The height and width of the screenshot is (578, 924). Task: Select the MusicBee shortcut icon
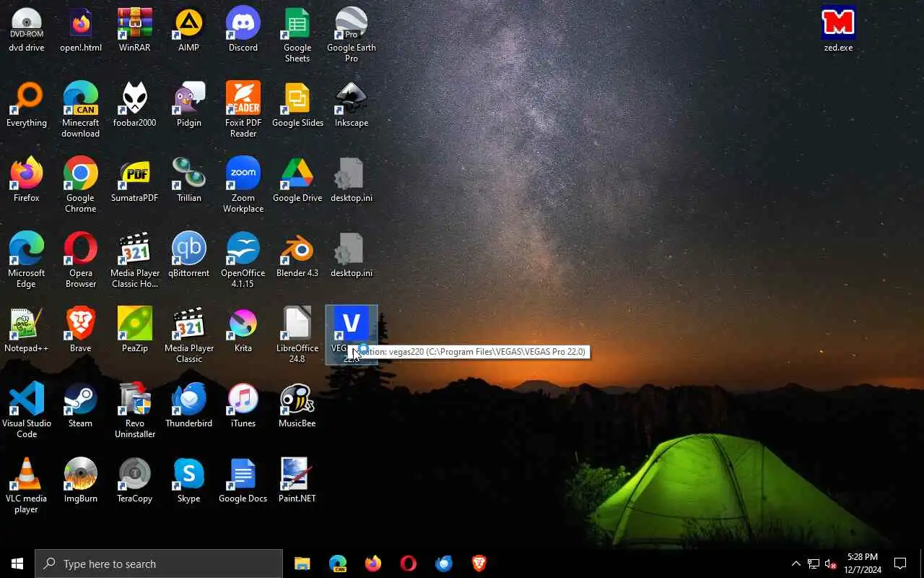297,405
